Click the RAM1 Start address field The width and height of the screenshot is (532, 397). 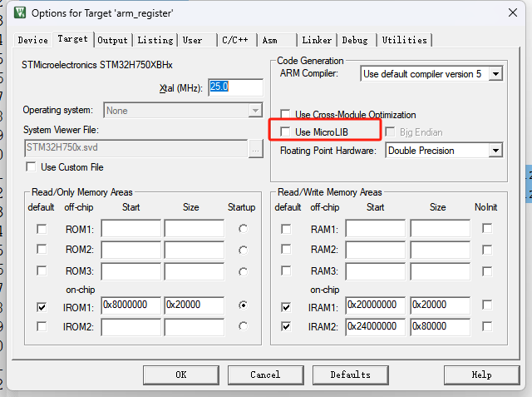(375, 229)
